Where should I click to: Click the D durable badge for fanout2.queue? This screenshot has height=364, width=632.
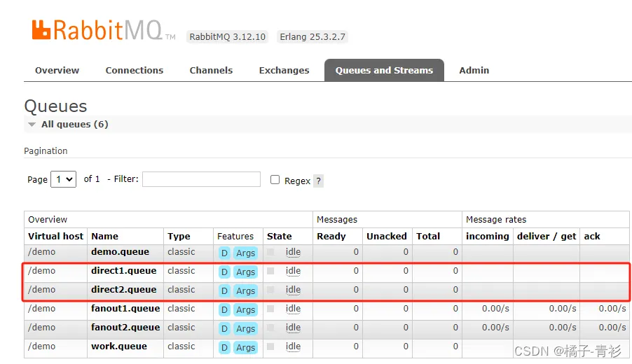pyautogui.click(x=224, y=329)
